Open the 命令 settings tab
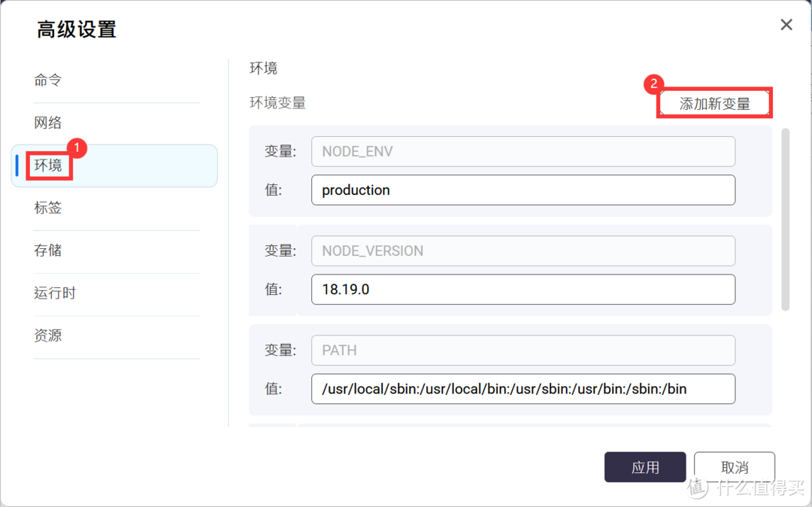The height and width of the screenshot is (507, 812). (x=48, y=80)
